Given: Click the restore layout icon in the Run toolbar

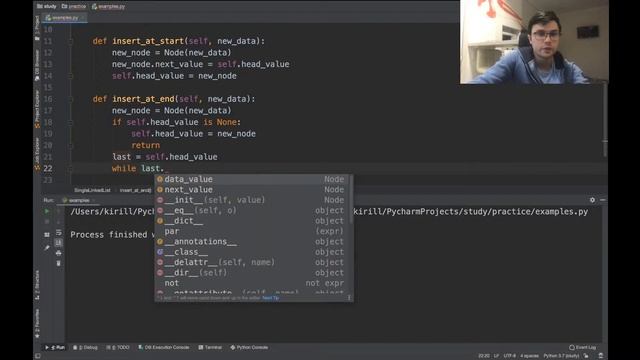Looking at the screenshot, I should [47, 235].
